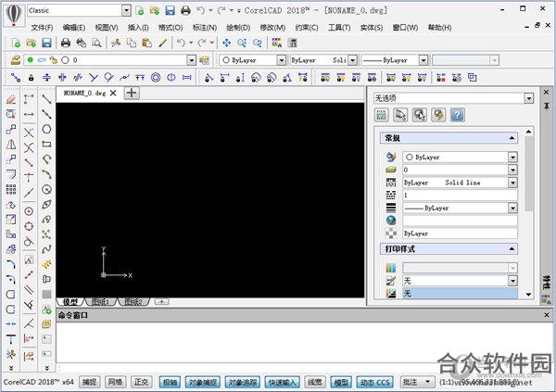Viewport: 556px width, 392px height.
Task: Open the 编辑(E) menu
Action: pyautogui.click(x=74, y=27)
